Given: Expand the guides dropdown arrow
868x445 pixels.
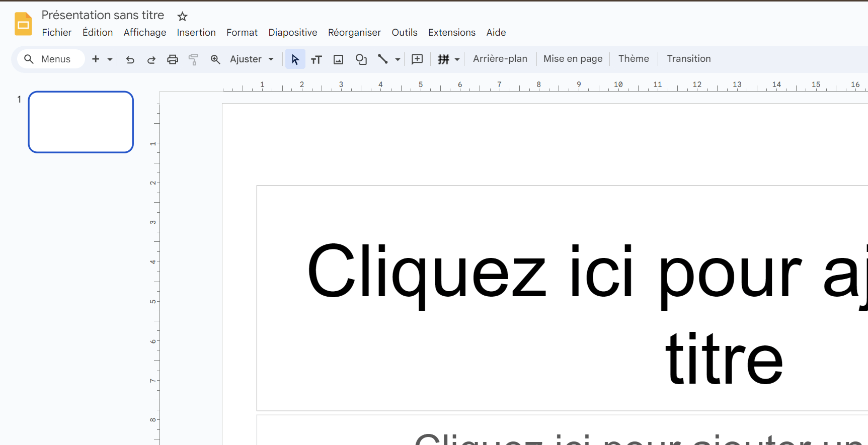Looking at the screenshot, I should click(457, 59).
